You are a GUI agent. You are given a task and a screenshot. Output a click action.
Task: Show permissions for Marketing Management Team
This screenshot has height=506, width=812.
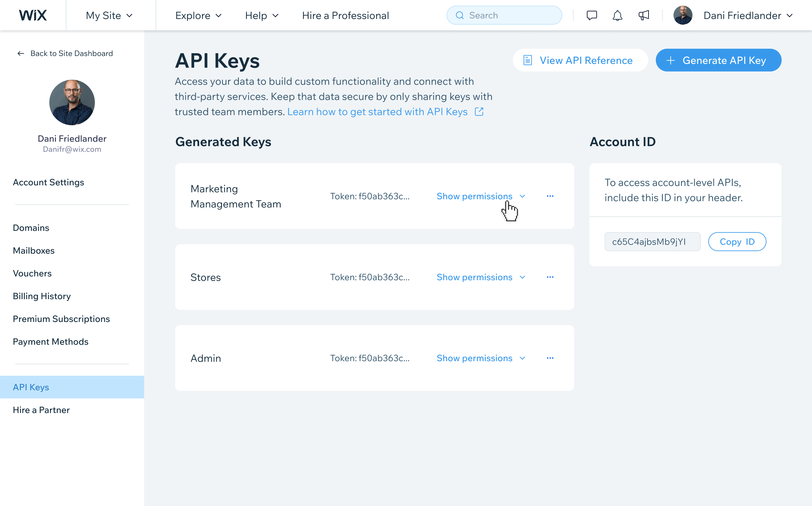[481, 196]
